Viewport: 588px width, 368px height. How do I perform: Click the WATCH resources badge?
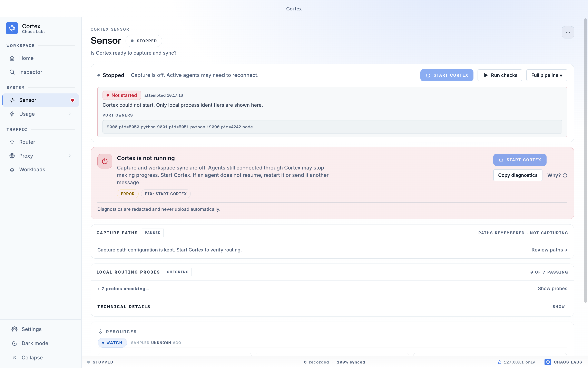pyautogui.click(x=112, y=343)
